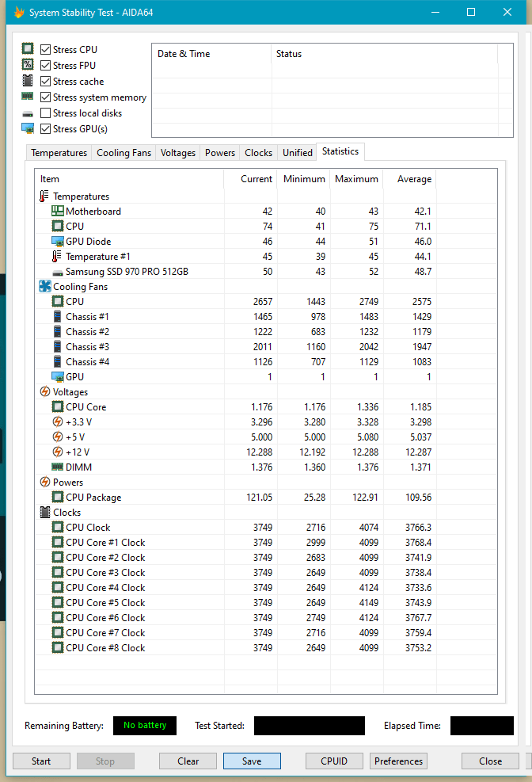Click the Samsung SSD 970 PRO drive icon

point(58,273)
